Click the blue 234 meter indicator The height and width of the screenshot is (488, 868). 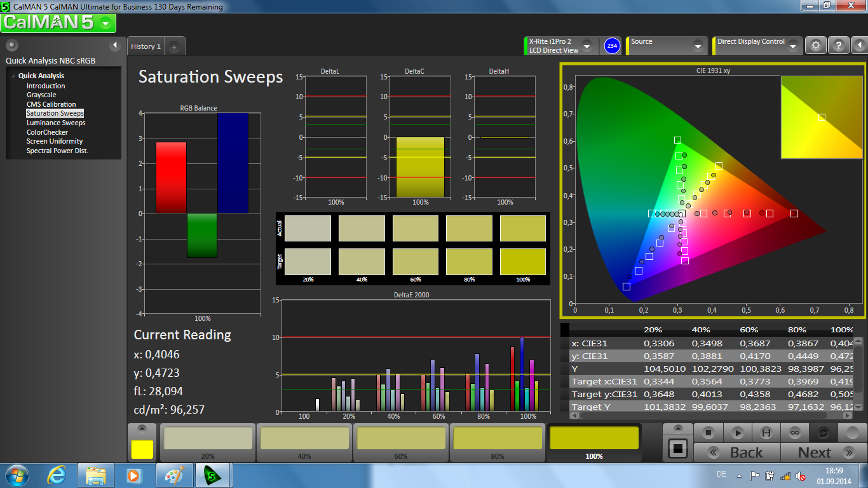[612, 46]
